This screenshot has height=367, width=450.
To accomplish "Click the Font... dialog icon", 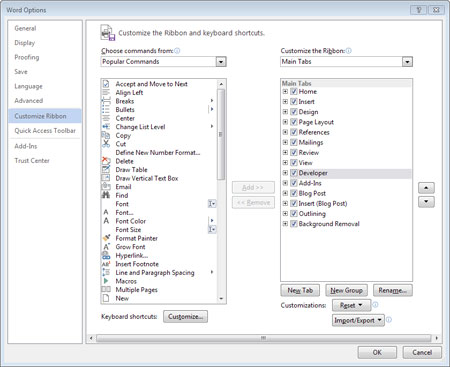I will [x=106, y=212].
